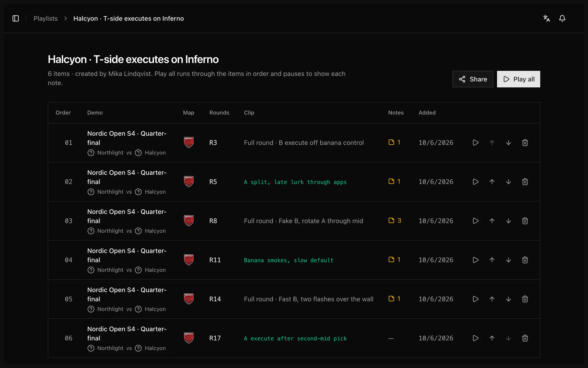Play the R11 clip
Image resolution: width=588 pixels, height=368 pixels.
pyautogui.click(x=475, y=260)
